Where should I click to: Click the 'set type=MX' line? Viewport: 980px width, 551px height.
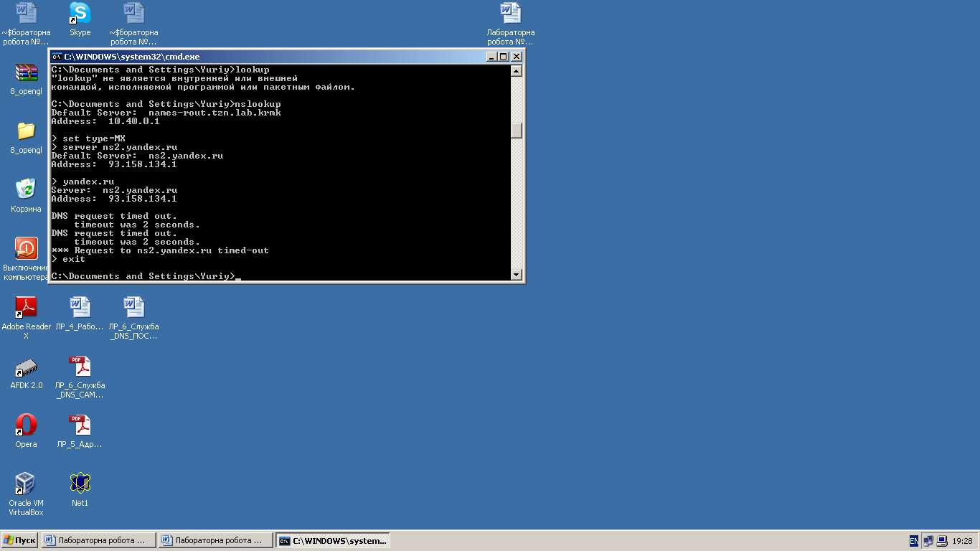coord(89,138)
